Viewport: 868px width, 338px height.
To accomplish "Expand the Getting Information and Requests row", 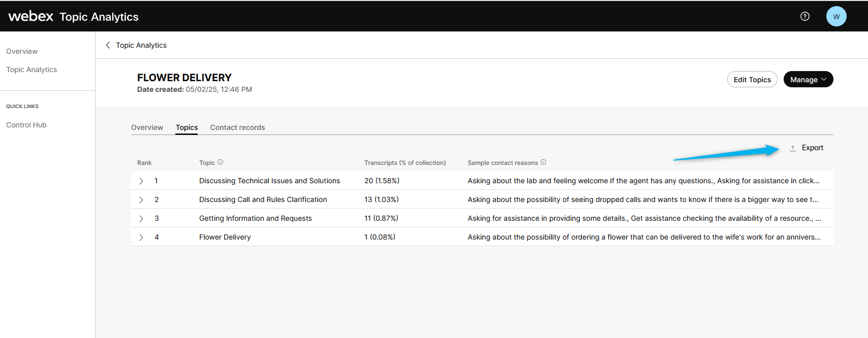I will 141,219.
